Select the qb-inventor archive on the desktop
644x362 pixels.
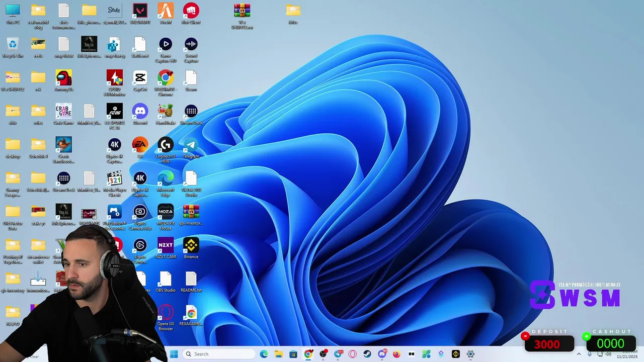(x=191, y=215)
